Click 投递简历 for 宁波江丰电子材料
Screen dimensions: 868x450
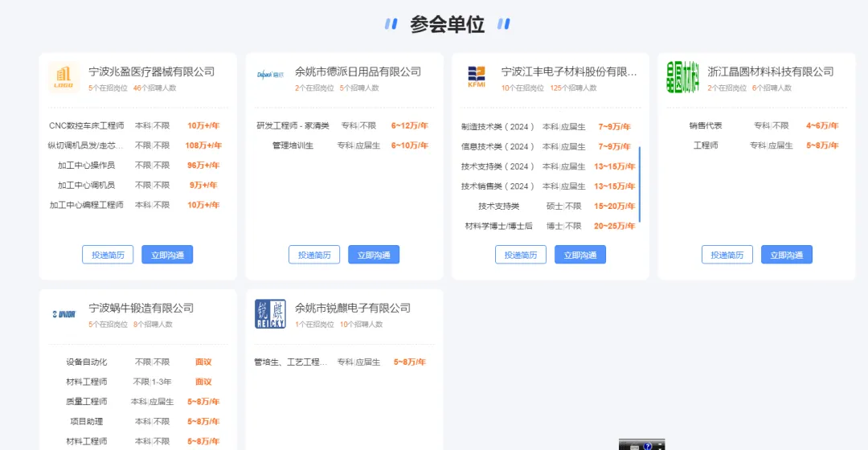[x=521, y=255]
